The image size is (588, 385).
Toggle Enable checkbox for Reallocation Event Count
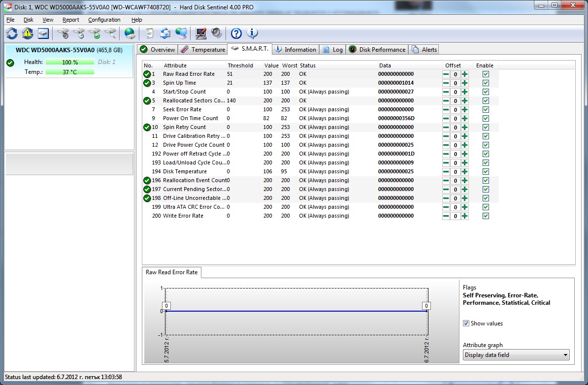pyautogui.click(x=486, y=180)
